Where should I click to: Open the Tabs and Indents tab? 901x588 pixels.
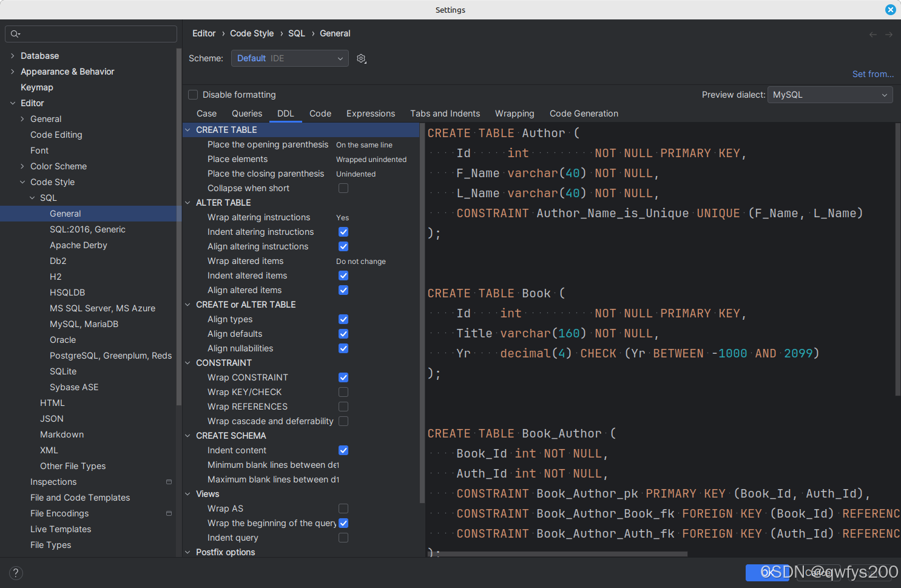pos(445,113)
